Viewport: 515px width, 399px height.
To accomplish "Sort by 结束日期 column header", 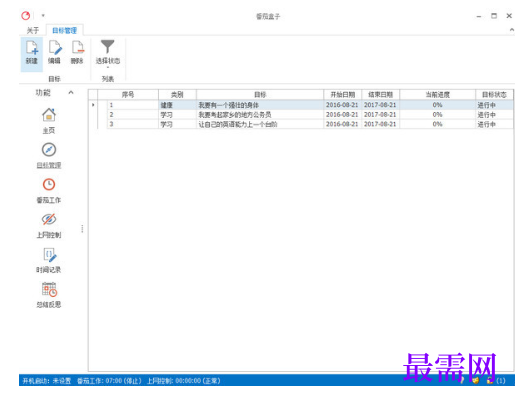I will coord(380,94).
